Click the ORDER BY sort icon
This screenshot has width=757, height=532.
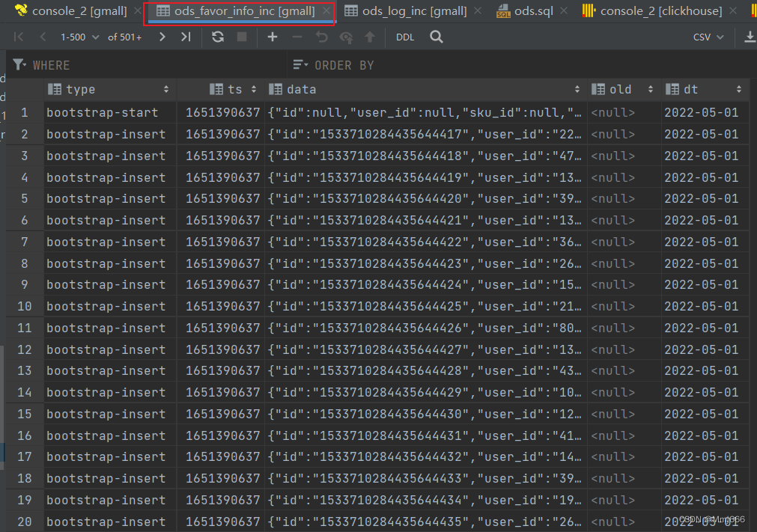point(300,65)
